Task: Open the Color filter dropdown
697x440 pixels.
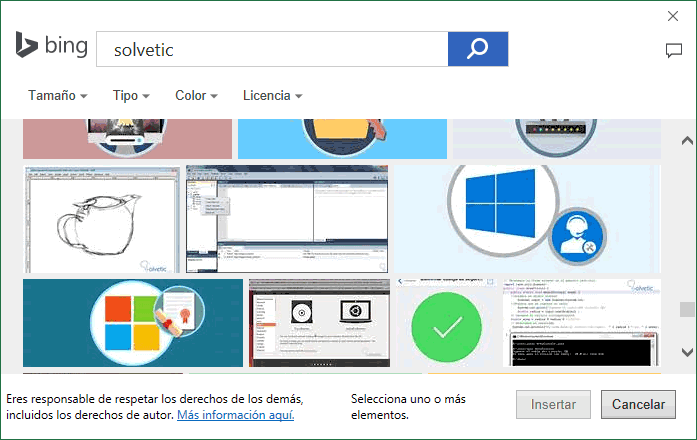Action: click(x=196, y=96)
